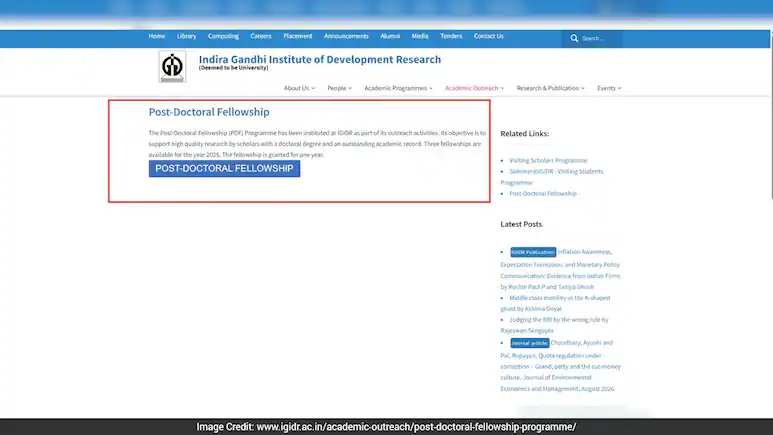Click the IGIDR institute logo
The image size is (773, 435).
(x=172, y=67)
